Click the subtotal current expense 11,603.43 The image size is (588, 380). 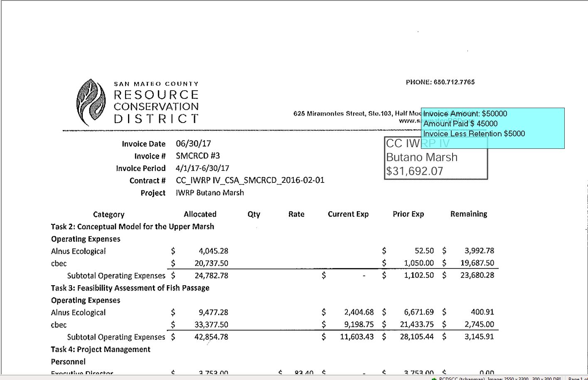pyautogui.click(x=357, y=337)
